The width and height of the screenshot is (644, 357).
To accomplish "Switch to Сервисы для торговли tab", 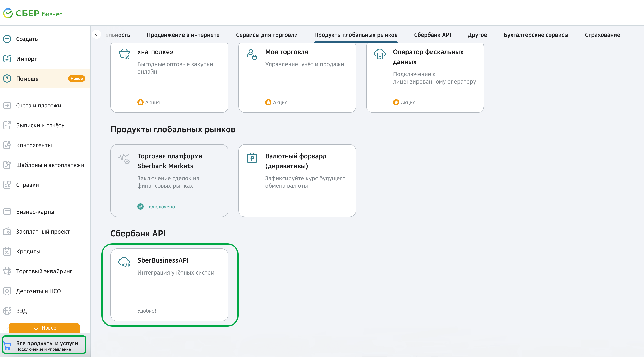I will (267, 35).
